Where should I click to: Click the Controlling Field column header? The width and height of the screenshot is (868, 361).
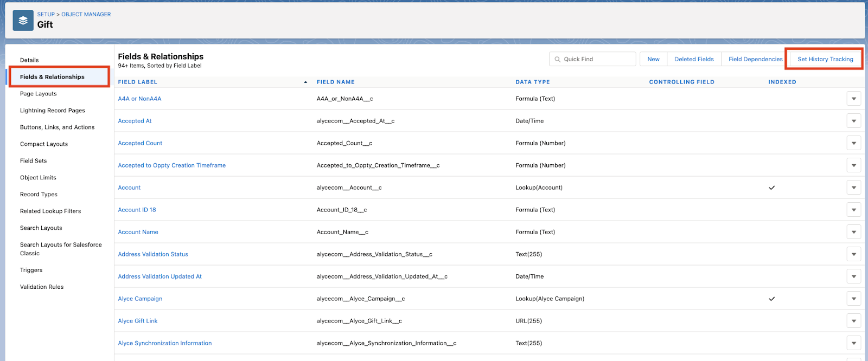681,82
